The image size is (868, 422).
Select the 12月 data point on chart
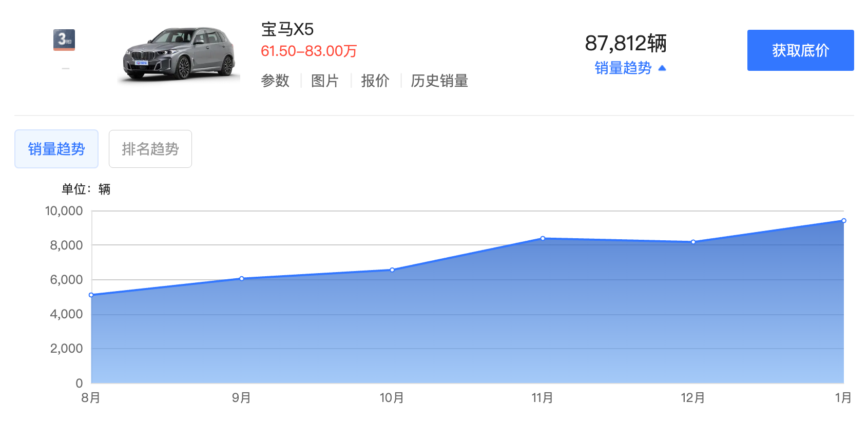point(693,242)
